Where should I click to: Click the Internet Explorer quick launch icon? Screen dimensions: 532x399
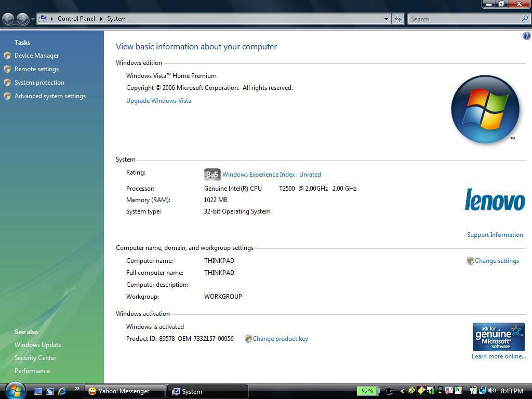coord(62,391)
